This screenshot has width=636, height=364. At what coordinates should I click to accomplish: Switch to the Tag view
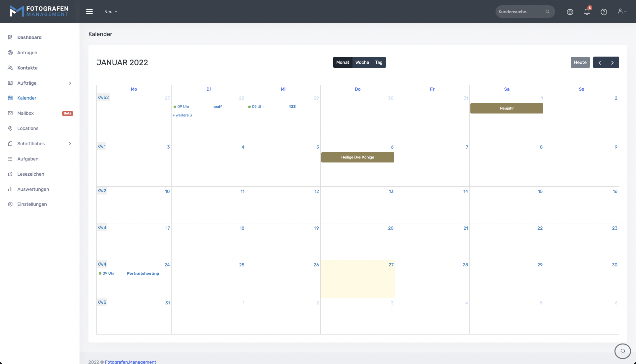pyautogui.click(x=379, y=62)
